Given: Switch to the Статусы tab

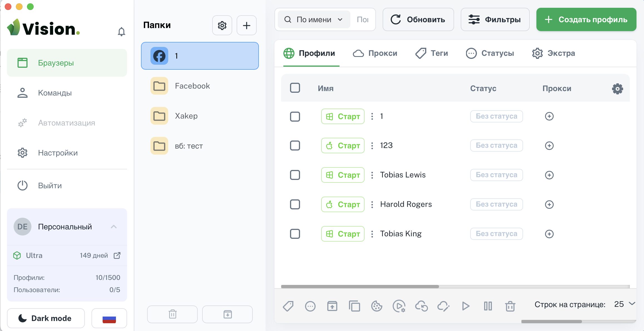Looking at the screenshot, I should tap(490, 53).
